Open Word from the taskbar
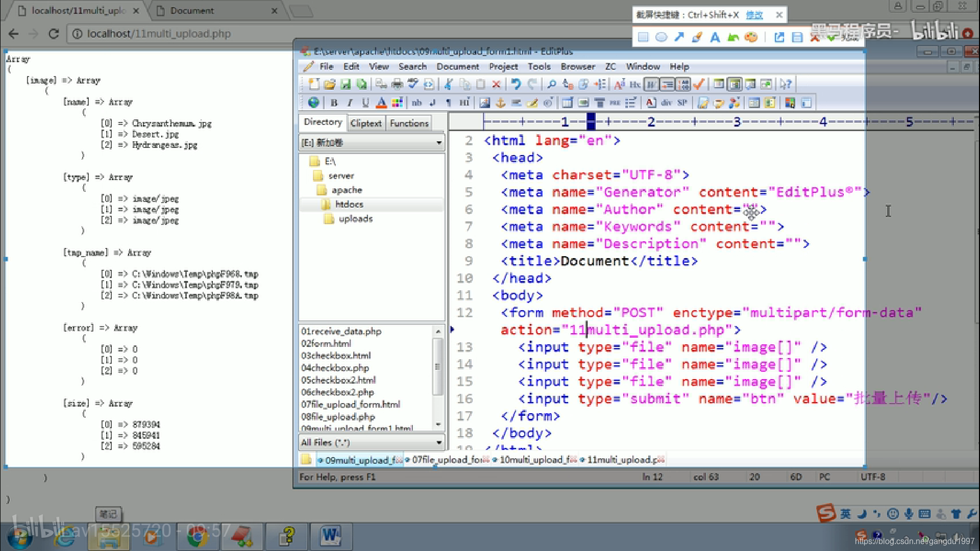Screen dimensions: 980x551 [330, 536]
